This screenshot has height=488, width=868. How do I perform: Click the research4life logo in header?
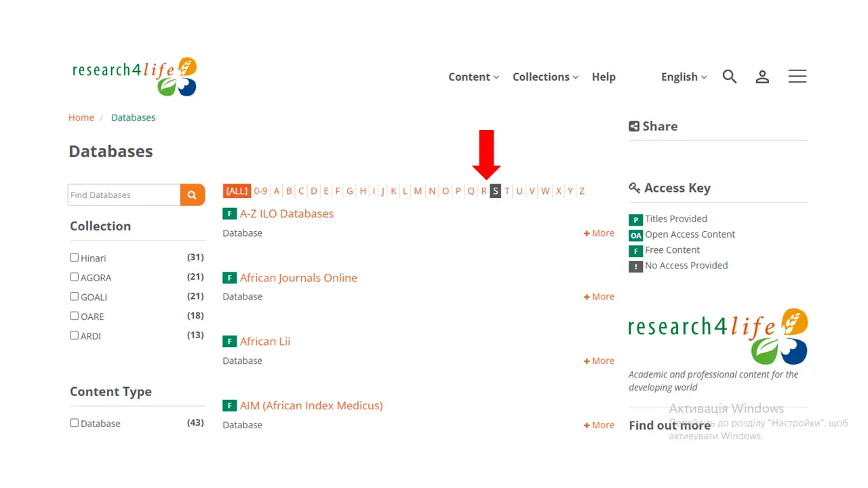[135, 77]
